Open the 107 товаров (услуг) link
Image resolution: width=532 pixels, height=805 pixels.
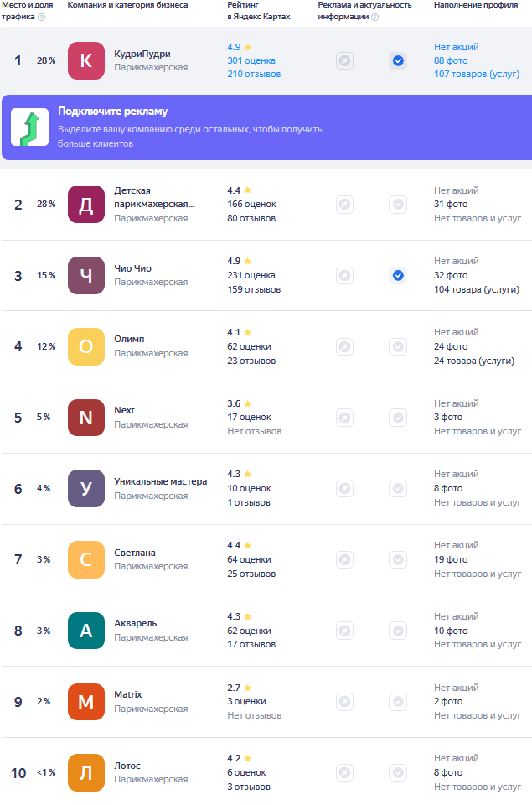point(477,74)
